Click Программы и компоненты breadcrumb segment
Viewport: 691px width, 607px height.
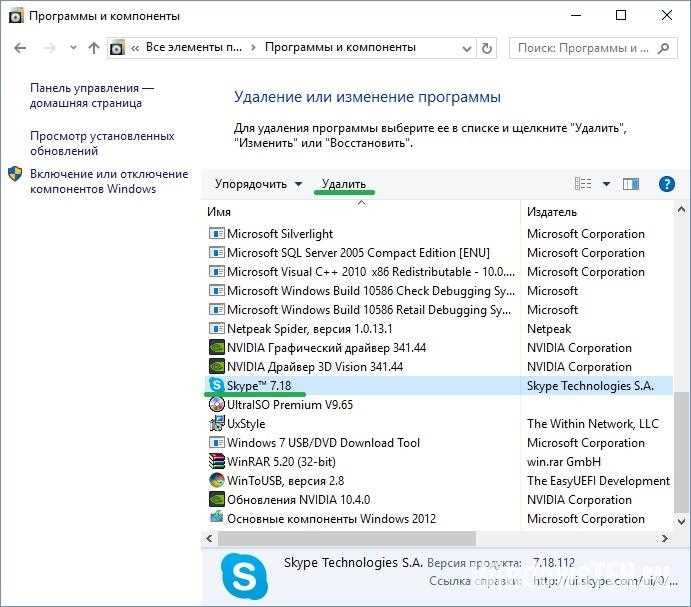tap(340, 47)
